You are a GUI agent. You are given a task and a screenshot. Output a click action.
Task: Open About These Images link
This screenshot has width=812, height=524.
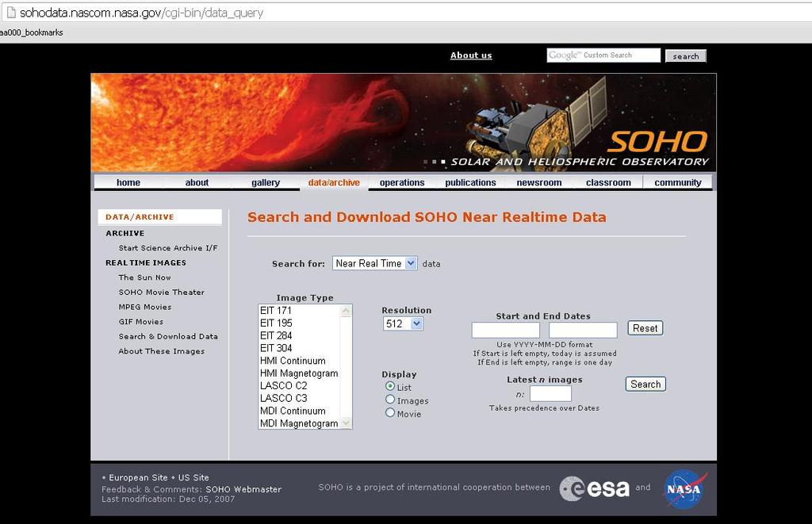[162, 351]
